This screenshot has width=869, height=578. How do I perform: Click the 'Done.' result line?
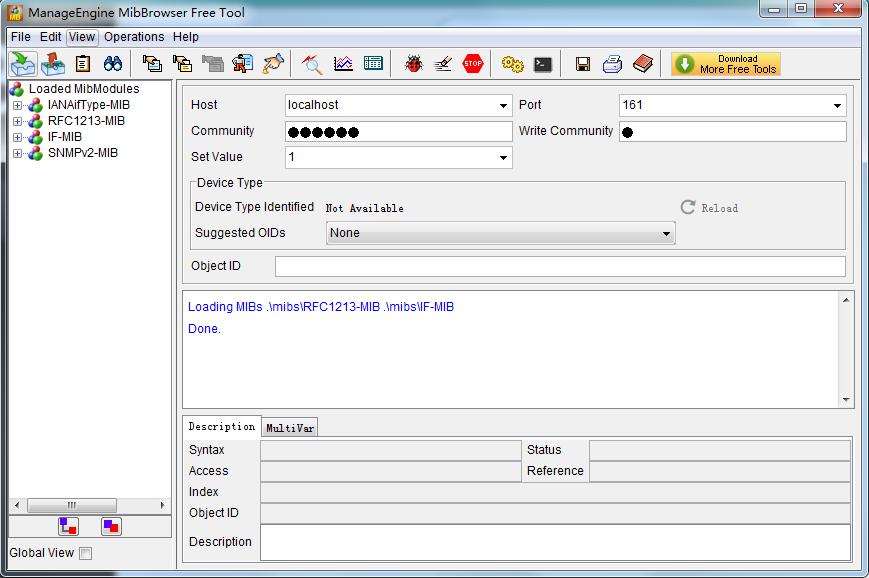[205, 329]
